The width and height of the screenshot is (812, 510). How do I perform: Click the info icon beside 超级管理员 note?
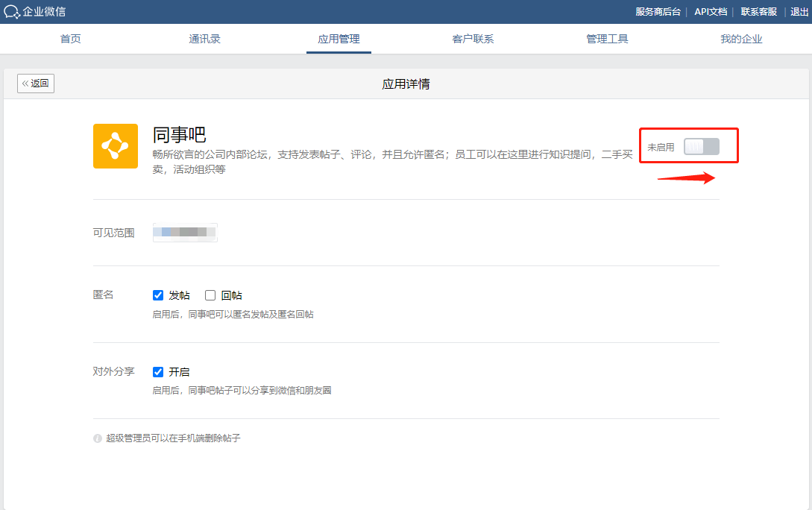(x=98, y=438)
